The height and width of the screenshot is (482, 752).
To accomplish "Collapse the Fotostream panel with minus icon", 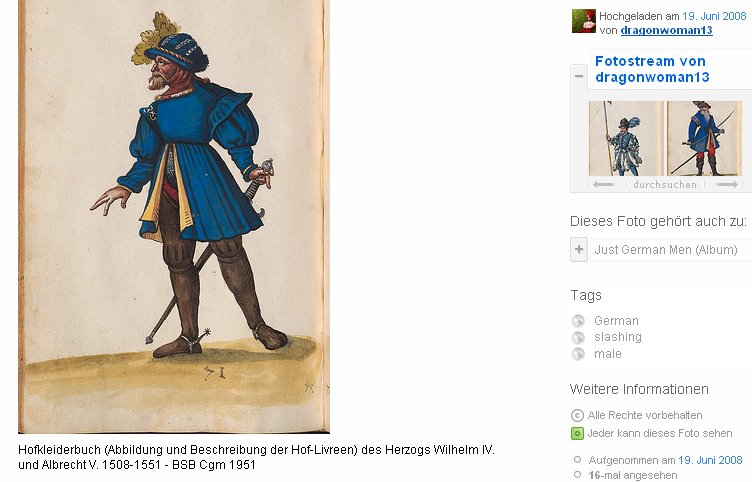I will pyautogui.click(x=579, y=76).
